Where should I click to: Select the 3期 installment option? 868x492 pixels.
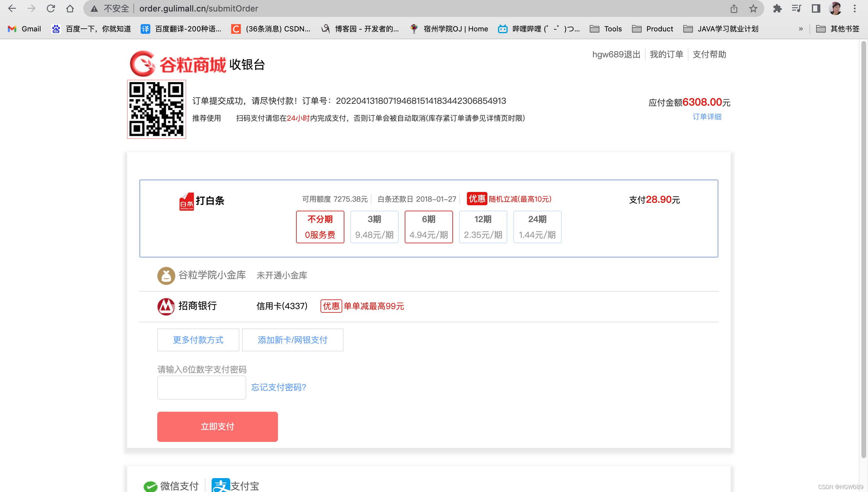(x=374, y=227)
